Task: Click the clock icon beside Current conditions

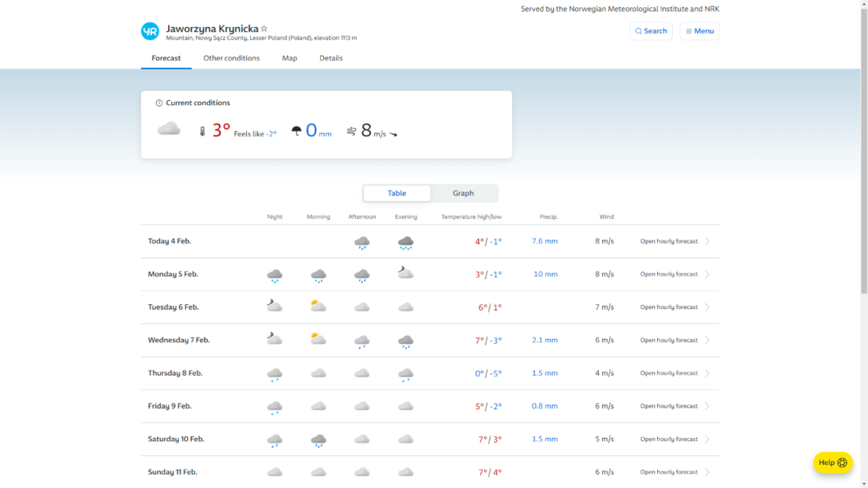Action: (x=159, y=103)
